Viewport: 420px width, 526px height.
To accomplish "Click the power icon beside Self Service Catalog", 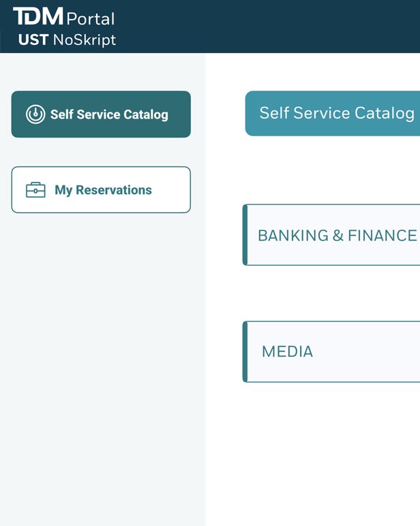I will click(35, 114).
